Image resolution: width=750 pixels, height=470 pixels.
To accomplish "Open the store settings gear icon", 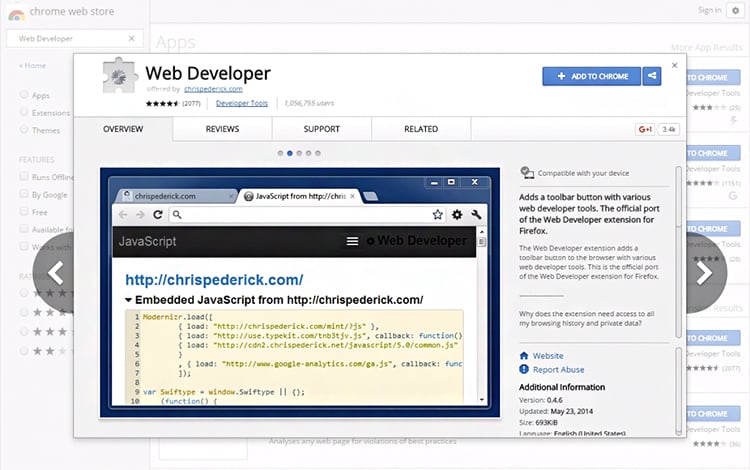I will pyautogui.click(x=736, y=11).
